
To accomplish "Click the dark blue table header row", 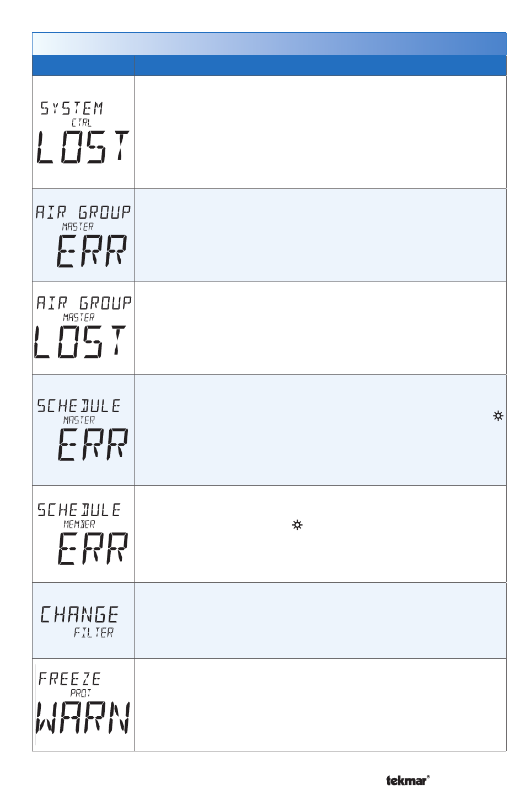I will click(269, 66).
